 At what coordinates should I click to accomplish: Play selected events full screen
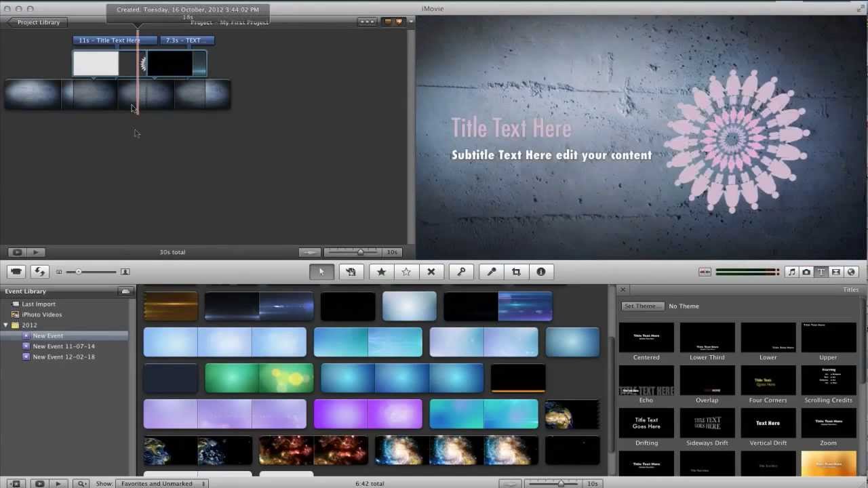pos(40,484)
